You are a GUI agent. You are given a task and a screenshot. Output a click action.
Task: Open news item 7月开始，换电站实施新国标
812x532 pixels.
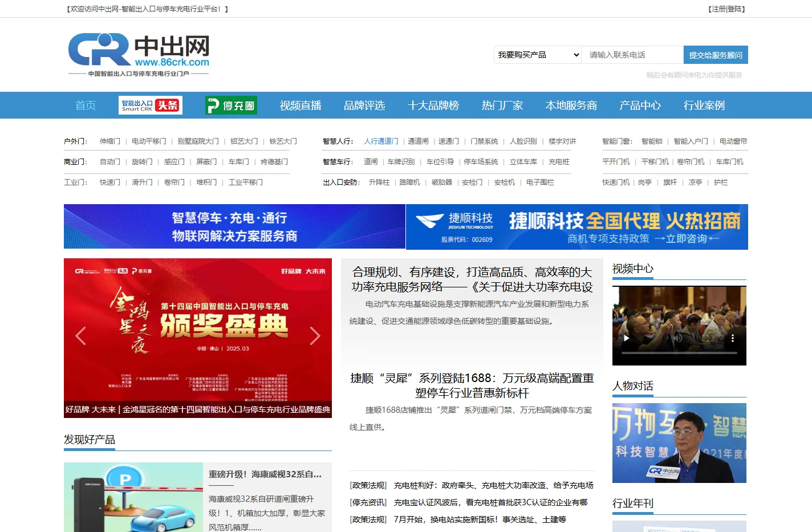[x=480, y=519]
